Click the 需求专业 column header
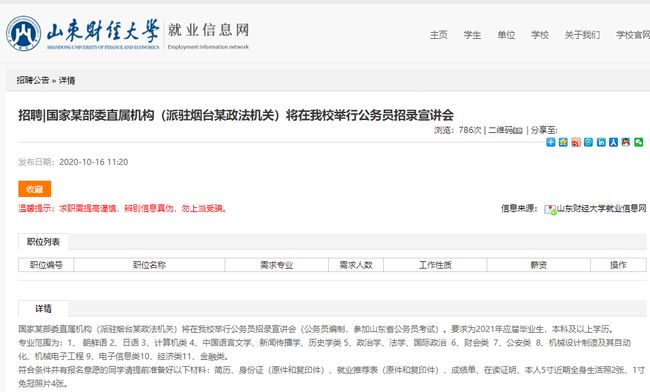The width and height of the screenshot is (650, 392). tap(276, 265)
